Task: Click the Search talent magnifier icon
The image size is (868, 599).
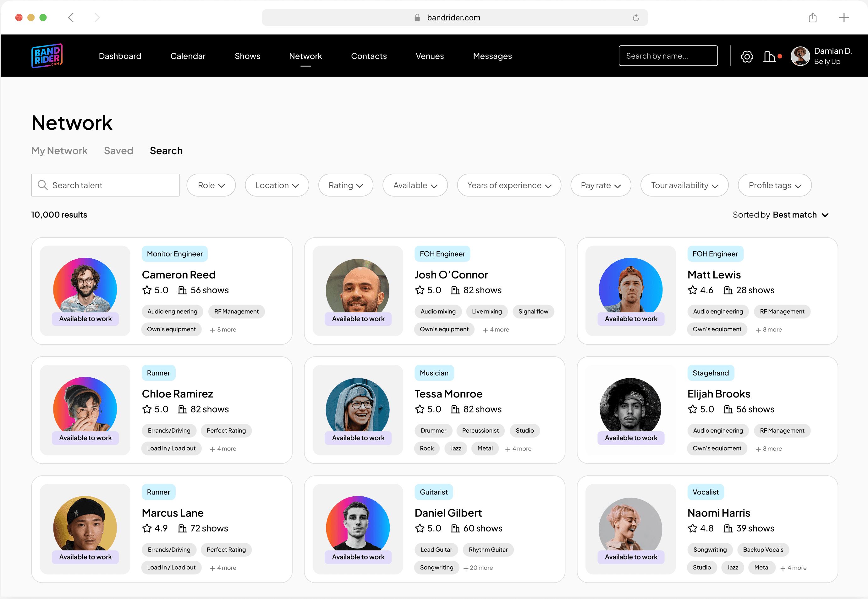Action: (43, 185)
